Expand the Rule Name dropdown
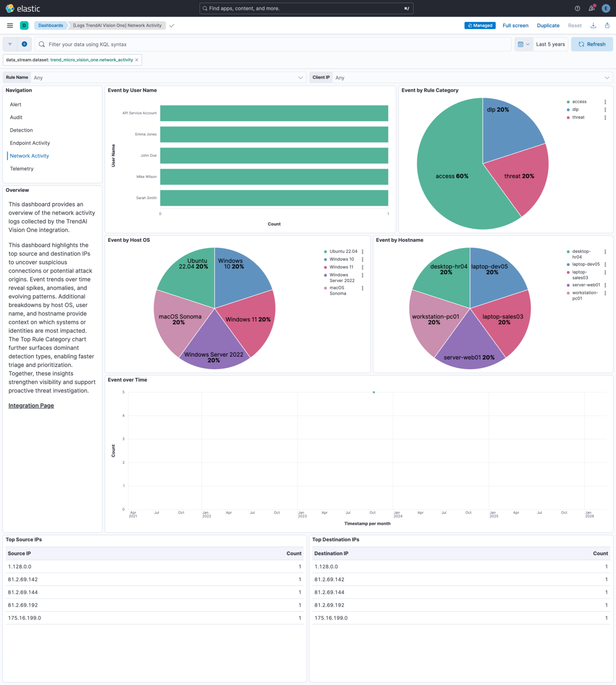The height and width of the screenshot is (685, 616). tap(300, 77)
